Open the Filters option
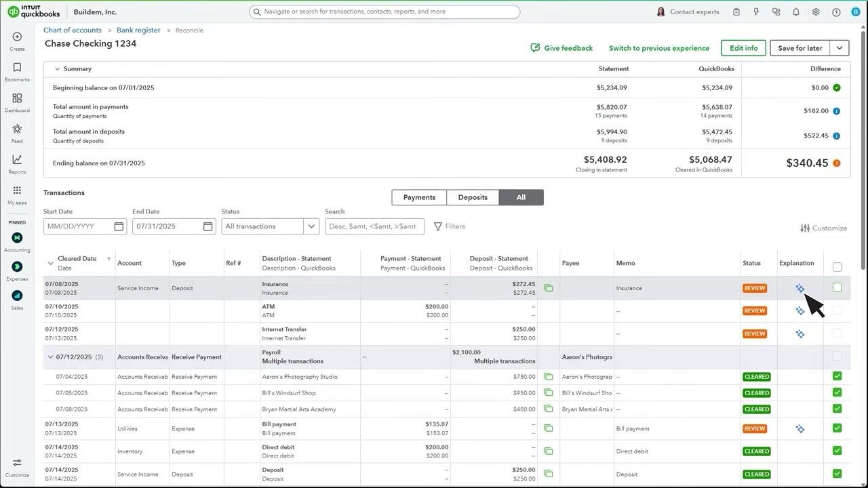Viewport: 868px width, 488px height. point(450,226)
